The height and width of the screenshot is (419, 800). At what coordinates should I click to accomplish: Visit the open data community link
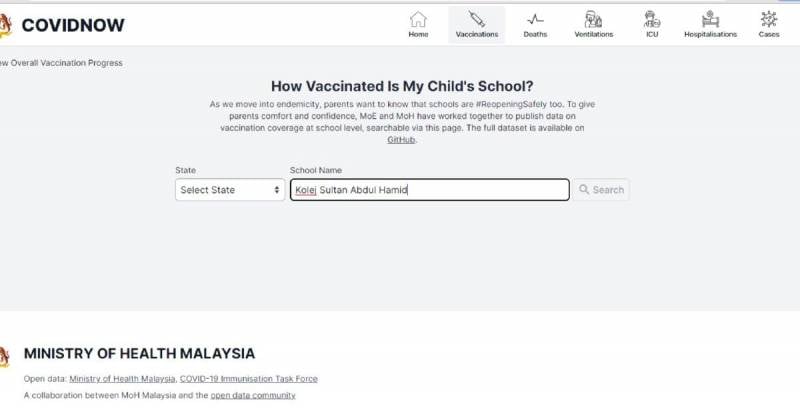pyautogui.click(x=253, y=395)
